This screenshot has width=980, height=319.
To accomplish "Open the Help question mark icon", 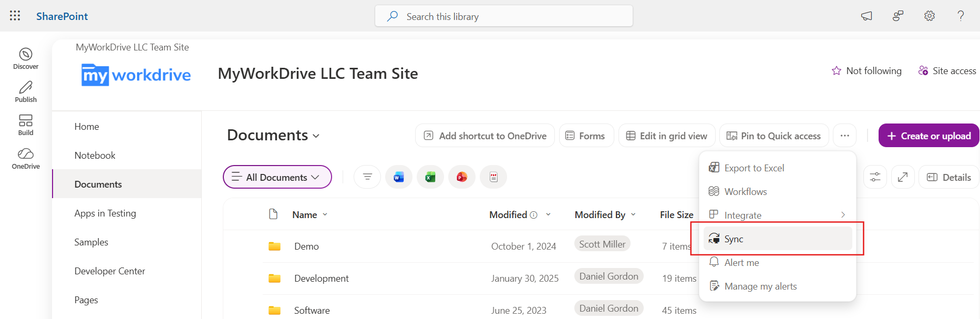I will 961,16.
